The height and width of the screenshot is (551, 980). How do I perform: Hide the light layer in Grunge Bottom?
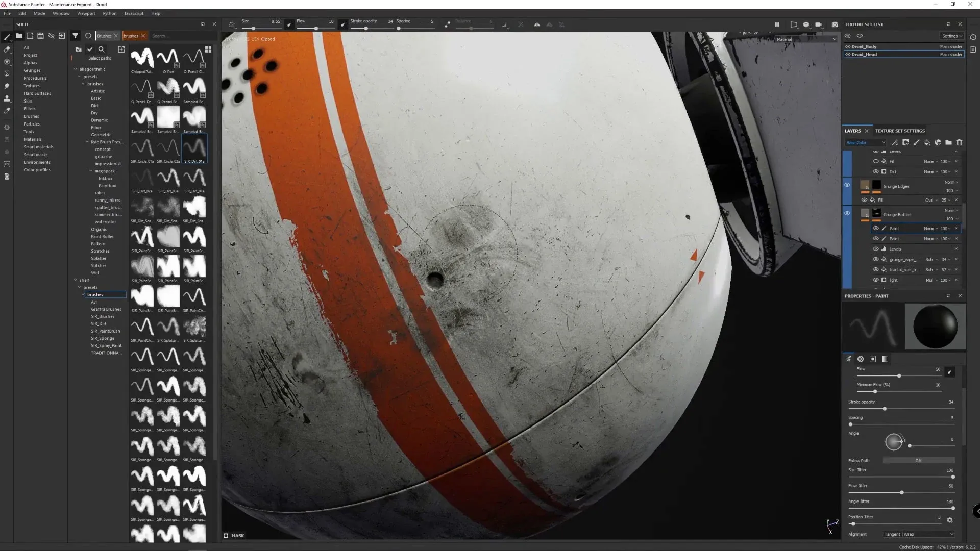pos(875,280)
